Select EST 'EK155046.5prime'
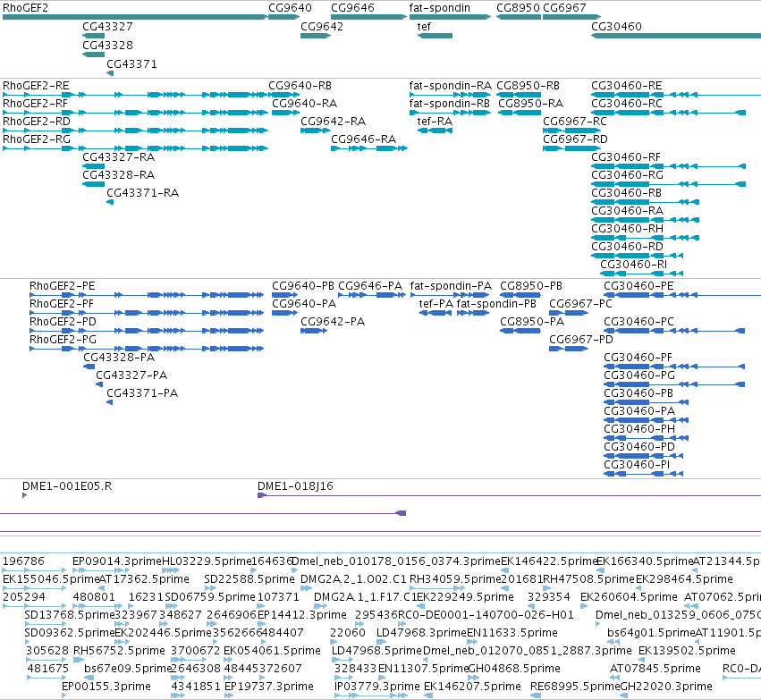The width and height of the screenshot is (761, 700). 50,579
